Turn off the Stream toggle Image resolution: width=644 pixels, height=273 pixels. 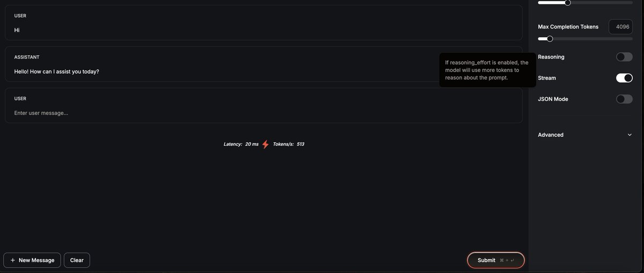click(x=624, y=78)
